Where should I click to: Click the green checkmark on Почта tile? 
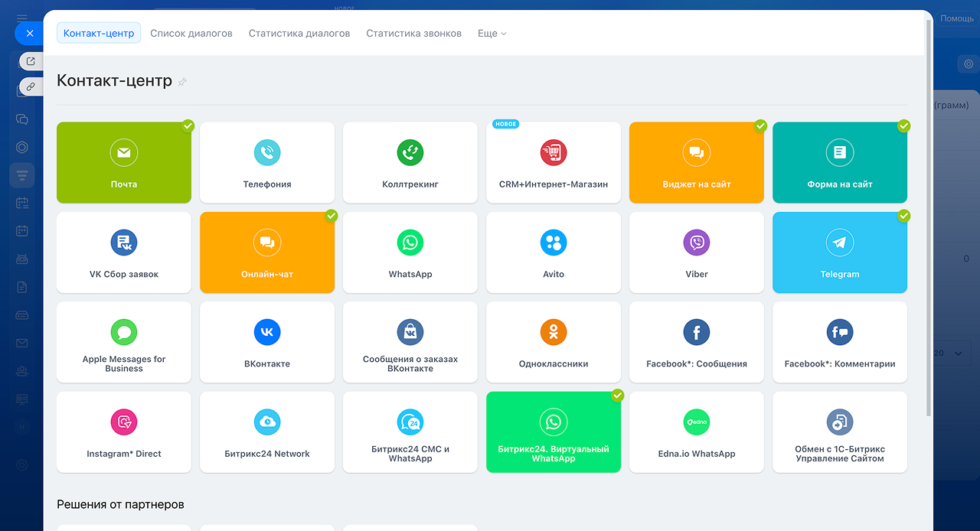pos(188,125)
